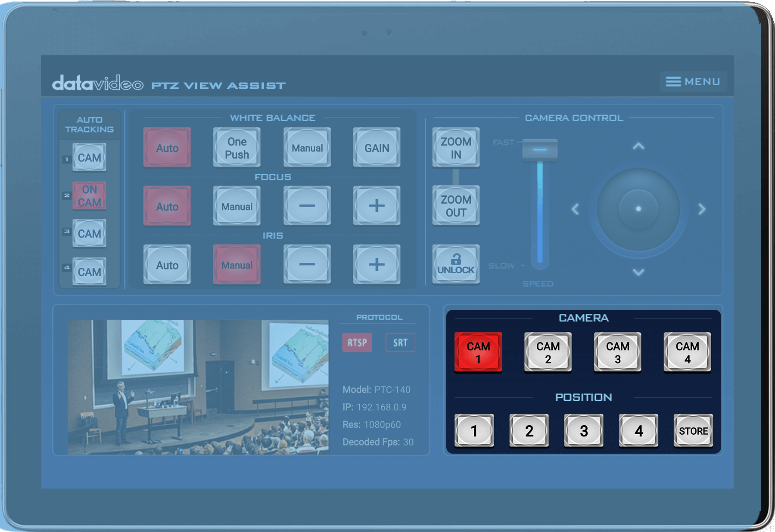Click the UNLOCK padlock button
Image resolution: width=775 pixels, height=532 pixels.
(x=456, y=265)
